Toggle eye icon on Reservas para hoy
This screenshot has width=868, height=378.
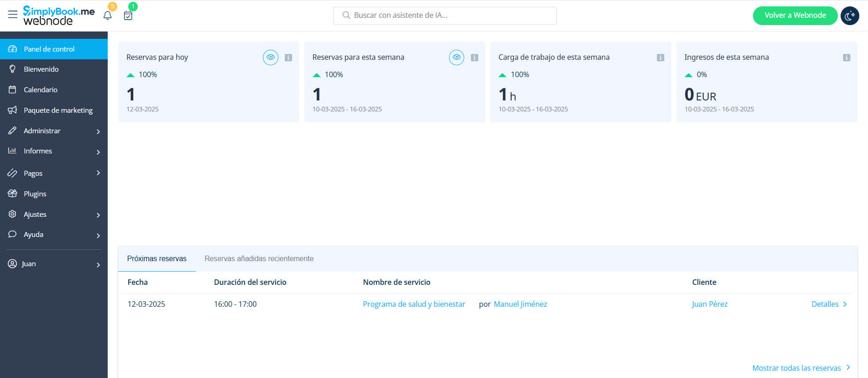271,58
